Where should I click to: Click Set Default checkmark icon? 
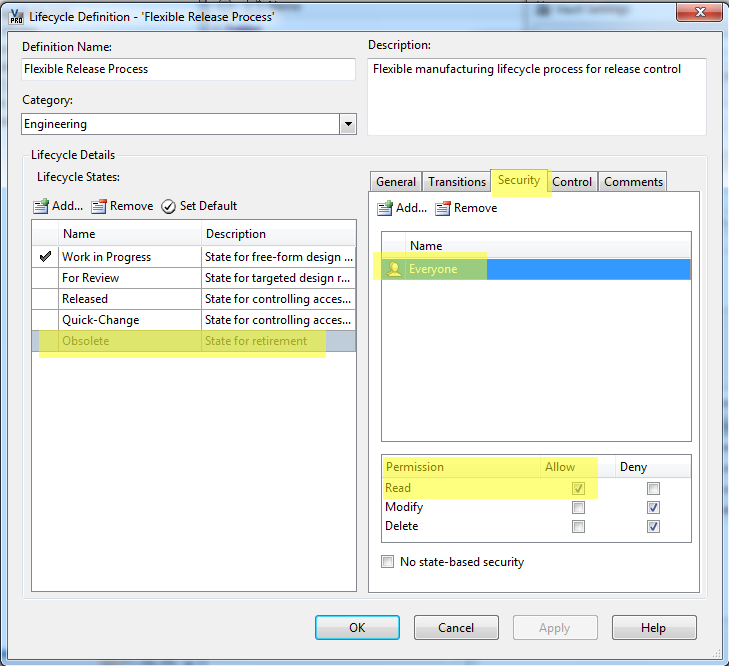[168, 206]
